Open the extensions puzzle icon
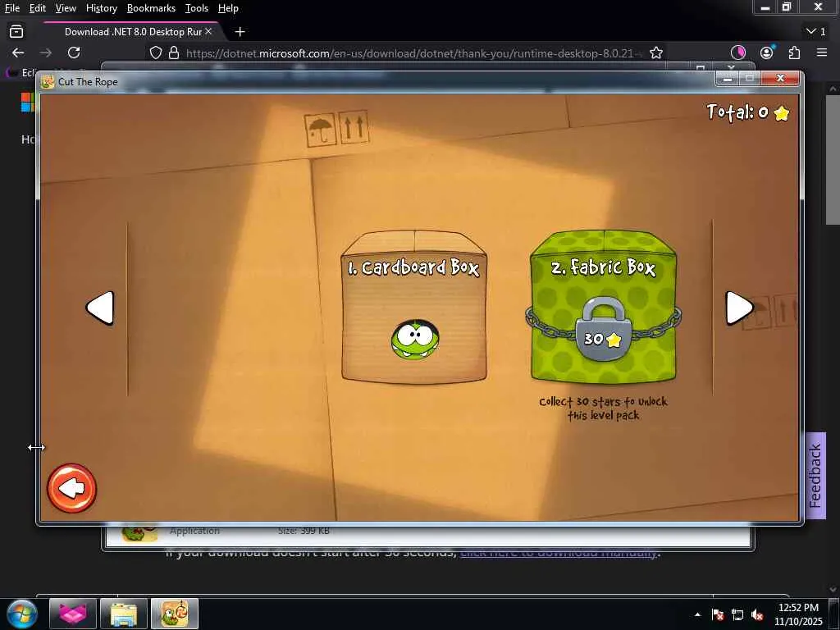 pyautogui.click(x=794, y=52)
